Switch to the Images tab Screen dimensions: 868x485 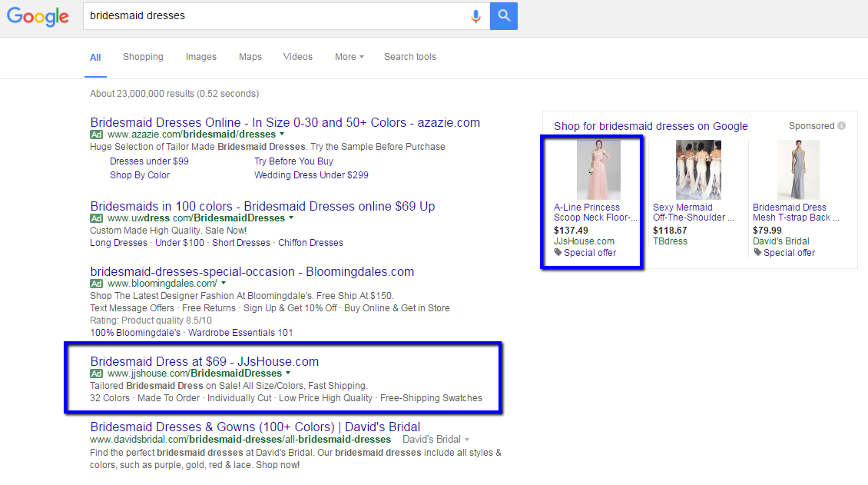pos(200,57)
